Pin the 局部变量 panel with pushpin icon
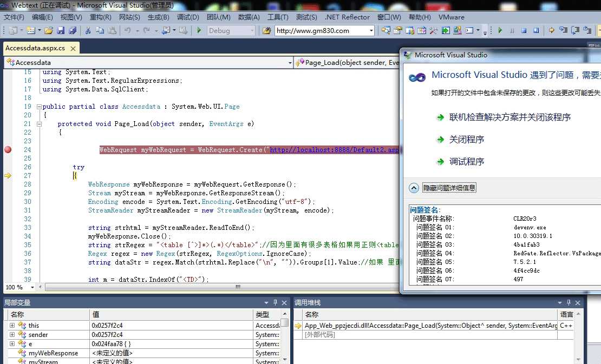 (275, 303)
